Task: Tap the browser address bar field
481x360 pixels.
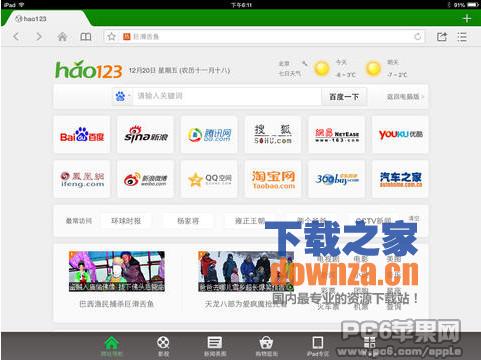Action: point(263,36)
